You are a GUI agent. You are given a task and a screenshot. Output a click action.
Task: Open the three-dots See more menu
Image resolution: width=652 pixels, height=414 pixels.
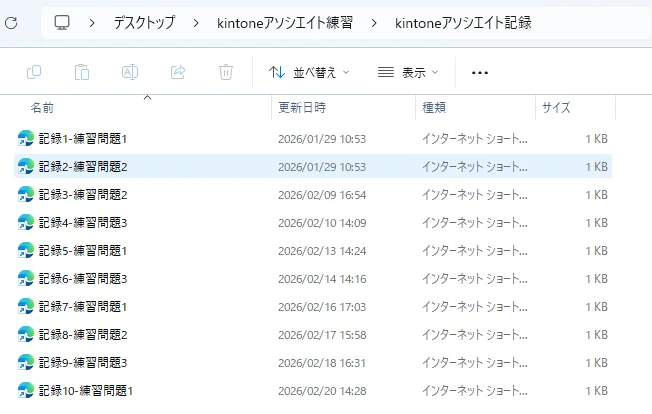click(x=479, y=73)
